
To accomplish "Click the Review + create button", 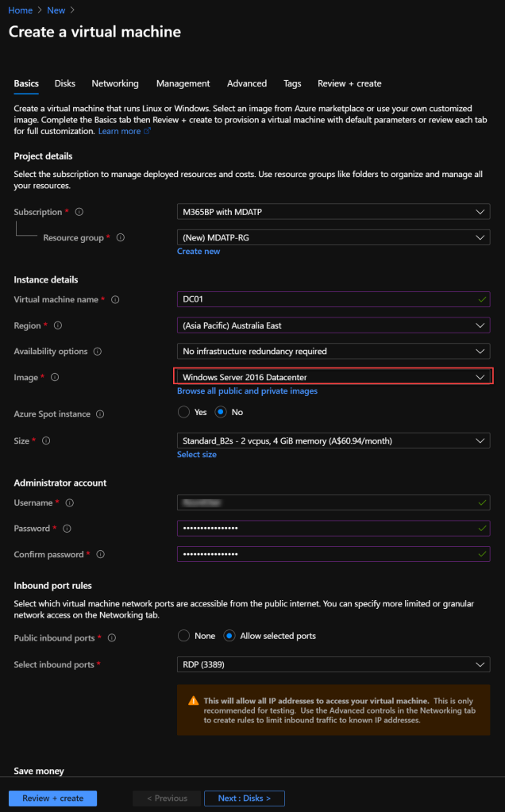I will [x=52, y=799].
